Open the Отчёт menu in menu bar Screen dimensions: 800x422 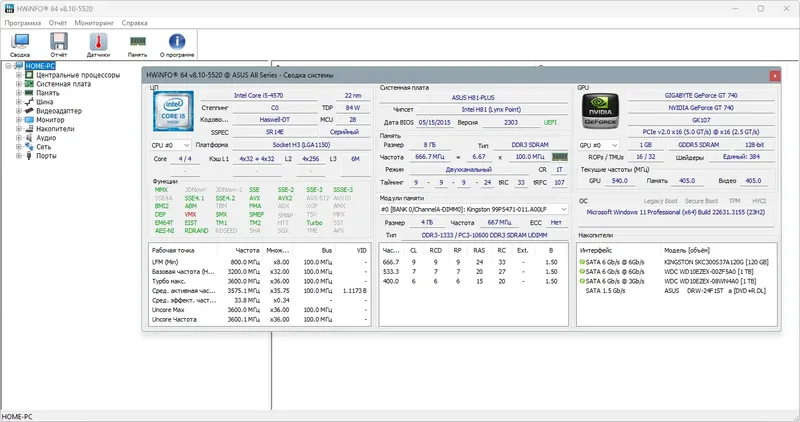pyautogui.click(x=58, y=23)
